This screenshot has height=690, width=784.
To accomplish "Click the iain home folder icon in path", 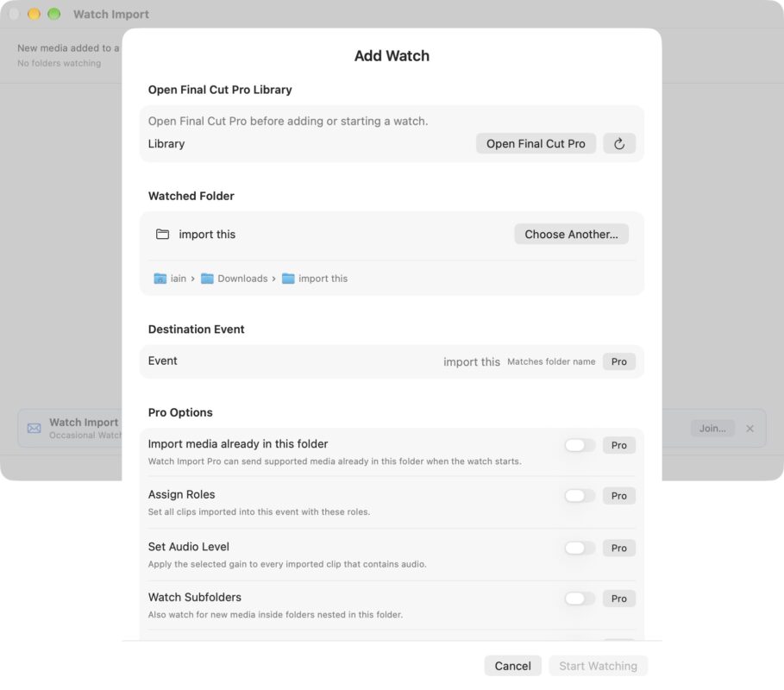I will click(x=160, y=279).
